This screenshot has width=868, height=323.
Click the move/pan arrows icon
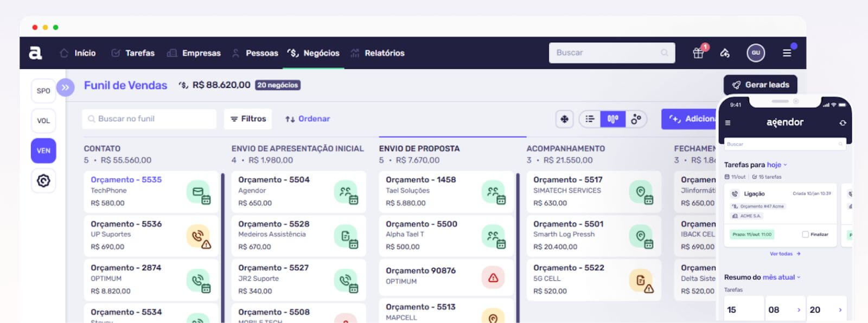click(x=565, y=119)
